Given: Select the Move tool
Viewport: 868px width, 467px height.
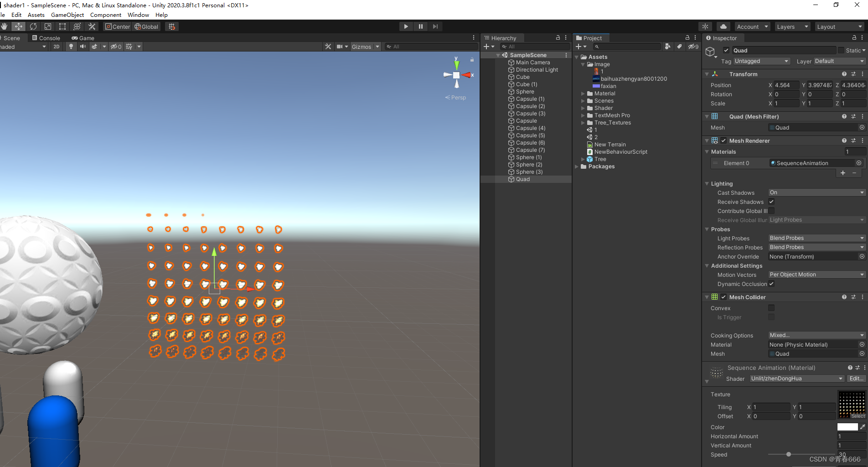Looking at the screenshot, I should [x=18, y=26].
